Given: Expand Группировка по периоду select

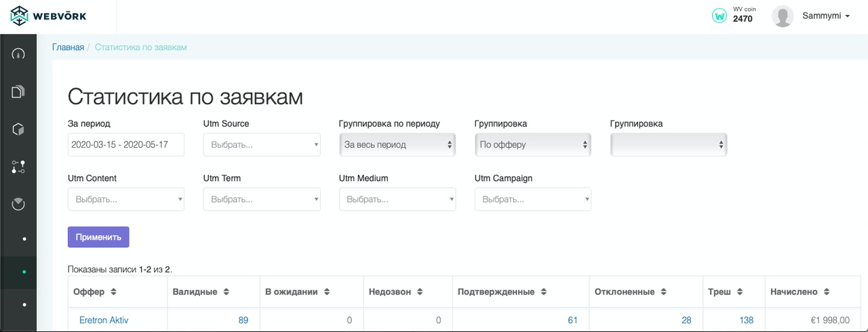Looking at the screenshot, I should [x=397, y=144].
